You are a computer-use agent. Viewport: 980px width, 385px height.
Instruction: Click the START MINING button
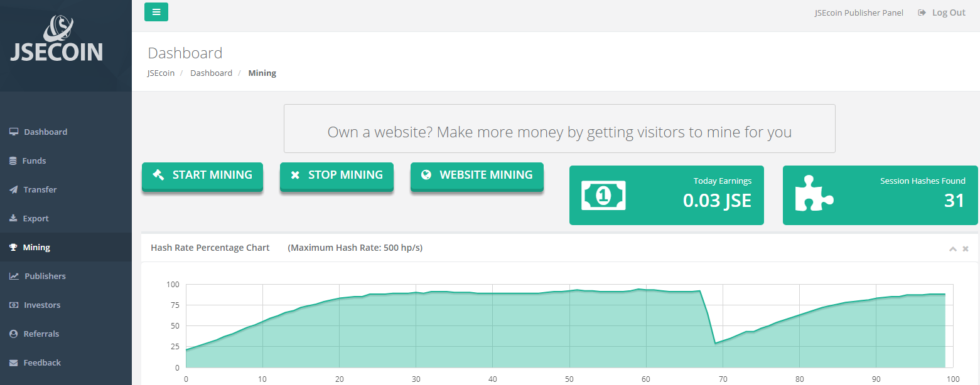[x=202, y=176]
